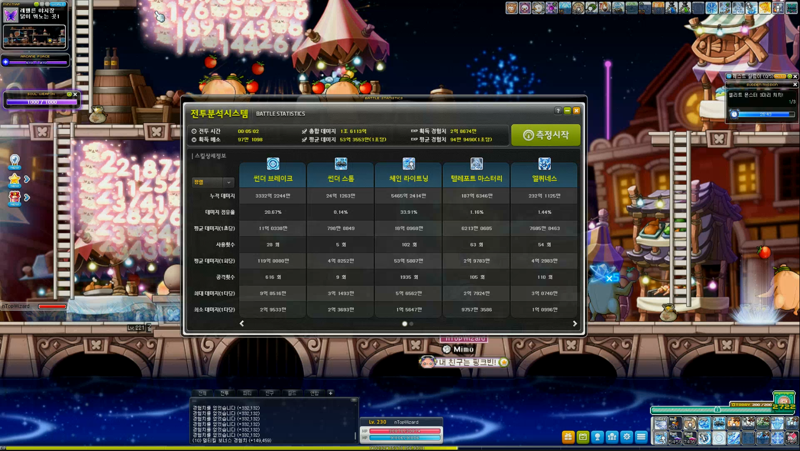Go to next skill page arrow
800x451 pixels.
coord(574,323)
